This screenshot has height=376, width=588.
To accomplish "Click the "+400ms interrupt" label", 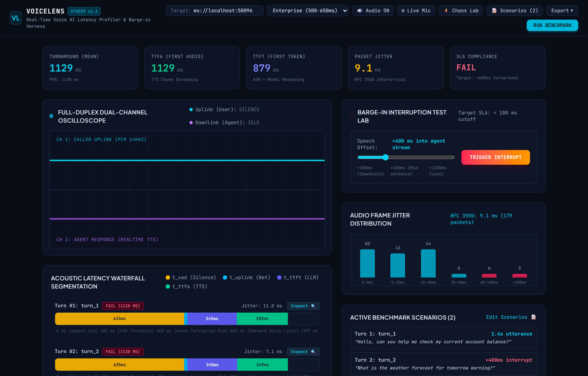I will (509, 360).
